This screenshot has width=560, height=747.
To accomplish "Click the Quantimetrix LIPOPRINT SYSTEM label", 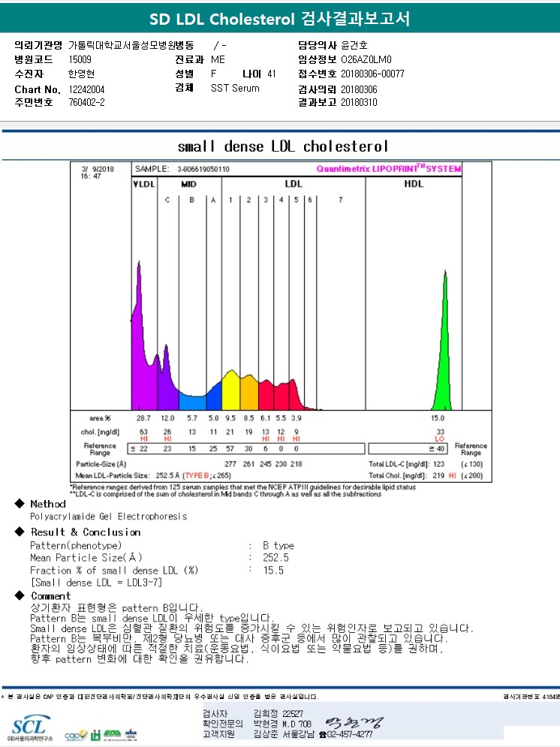I will click(x=388, y=170).
